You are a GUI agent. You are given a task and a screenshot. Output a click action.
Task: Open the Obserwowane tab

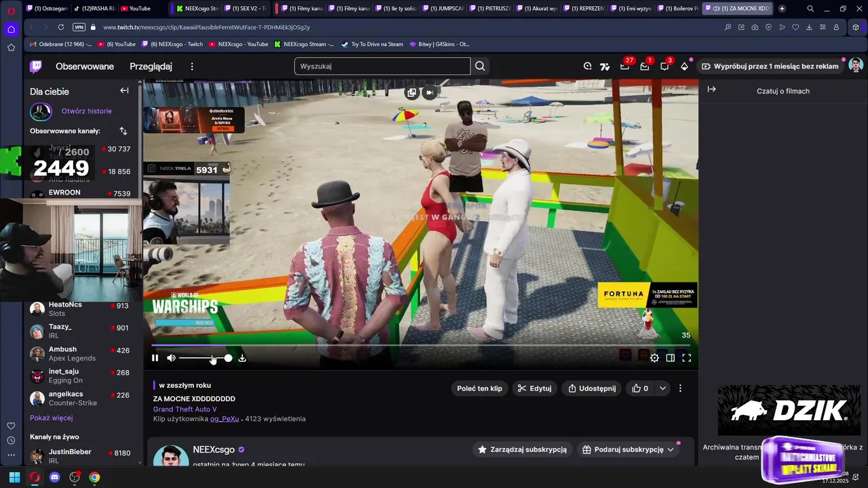point(85,66)
